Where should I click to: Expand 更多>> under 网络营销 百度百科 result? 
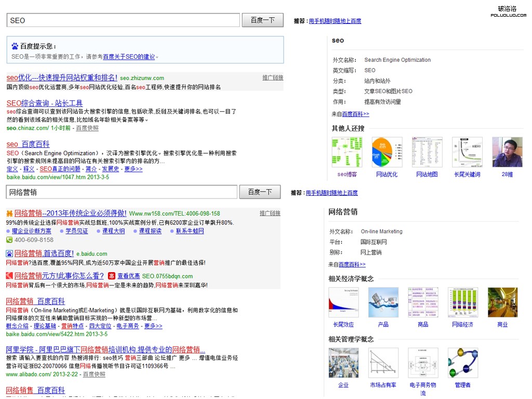point(153,326)
